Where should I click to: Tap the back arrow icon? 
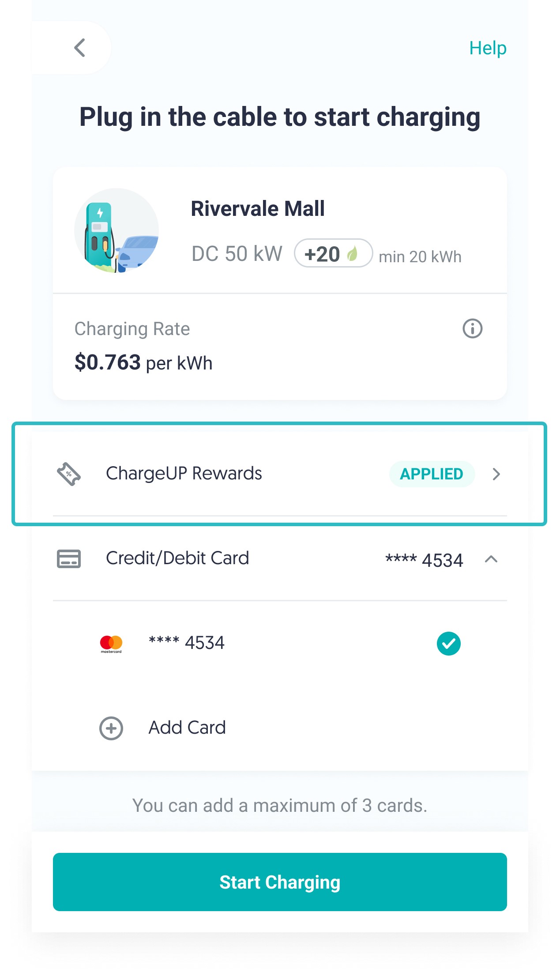pos(80,48)
